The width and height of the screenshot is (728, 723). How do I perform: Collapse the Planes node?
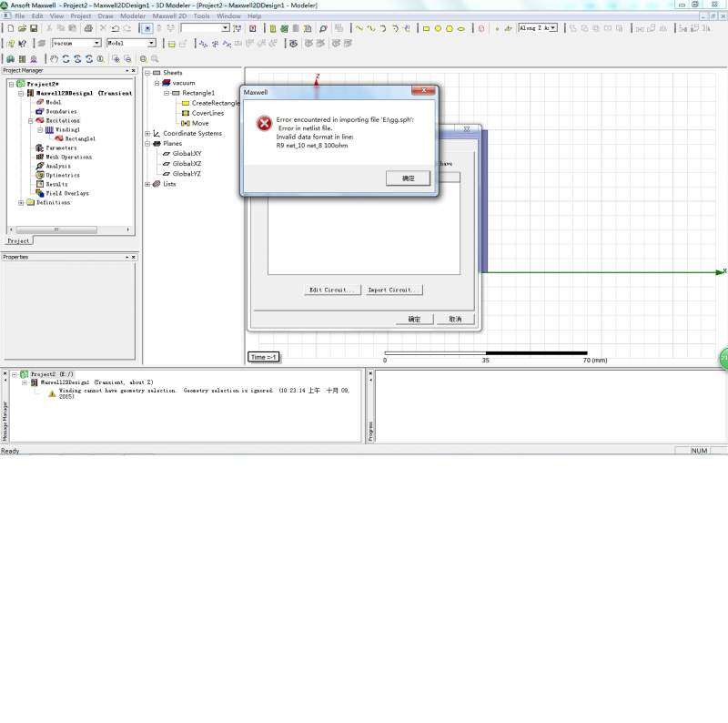coord(147,144)
